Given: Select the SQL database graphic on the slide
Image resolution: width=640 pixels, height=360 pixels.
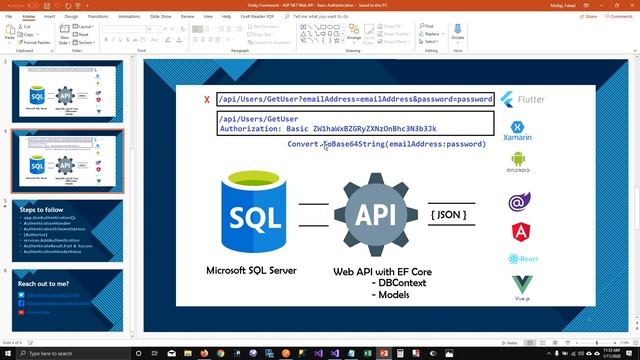Looking at the screenshot, I should (x=253, y=211).
